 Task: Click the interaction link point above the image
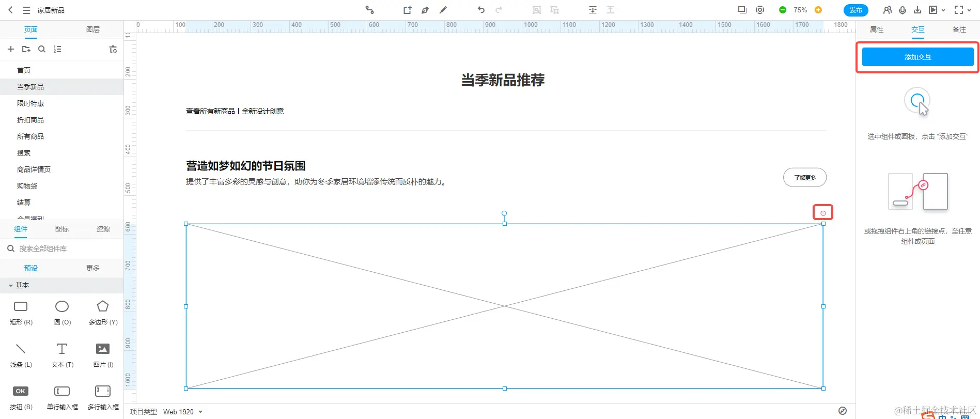tap(823, 213)
